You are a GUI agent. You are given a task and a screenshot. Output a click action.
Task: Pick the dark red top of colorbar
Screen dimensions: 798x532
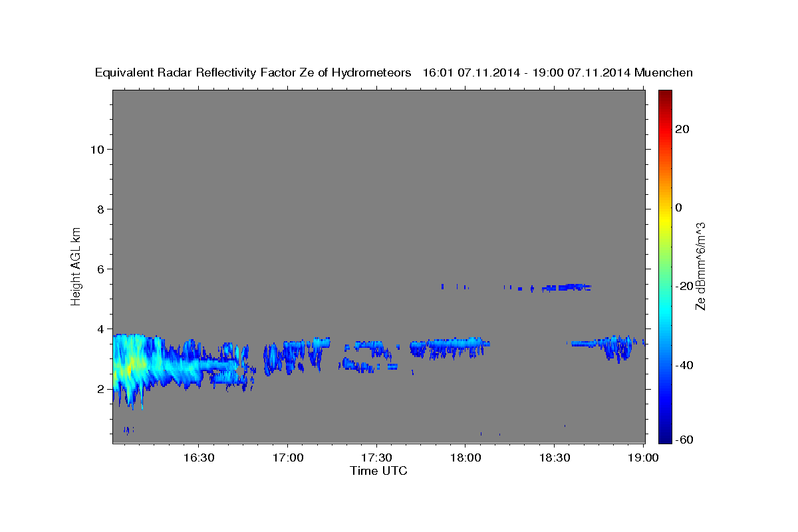(x=665, y=94)
